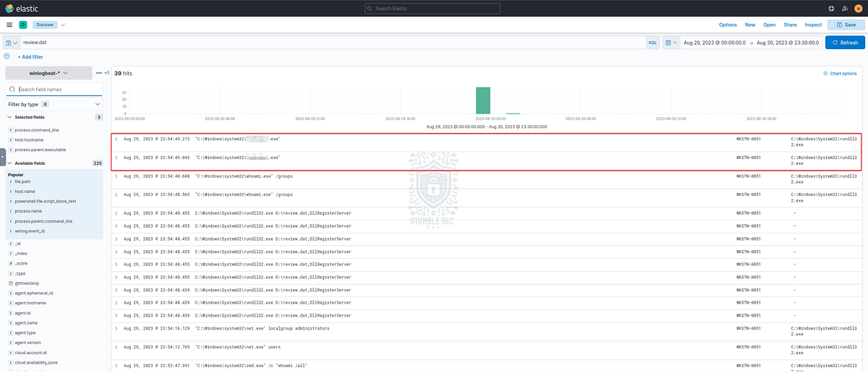Collapse the Available fields section
The image size is (868, 378).
point(9,163)
